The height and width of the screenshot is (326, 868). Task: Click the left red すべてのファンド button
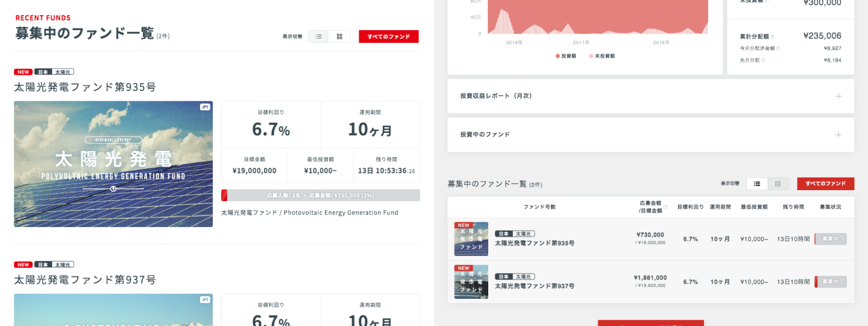(389, 37)
